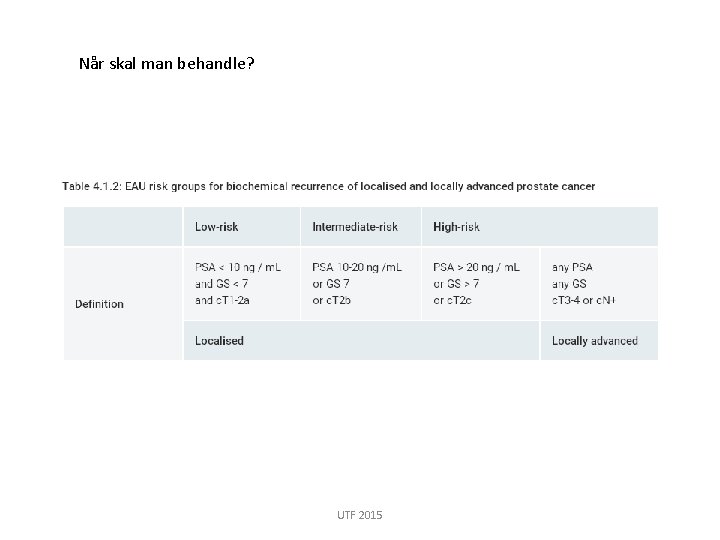This screenshot has width=720, height=540.
Task: Select the 'Definition' row label
Action: 99,304
